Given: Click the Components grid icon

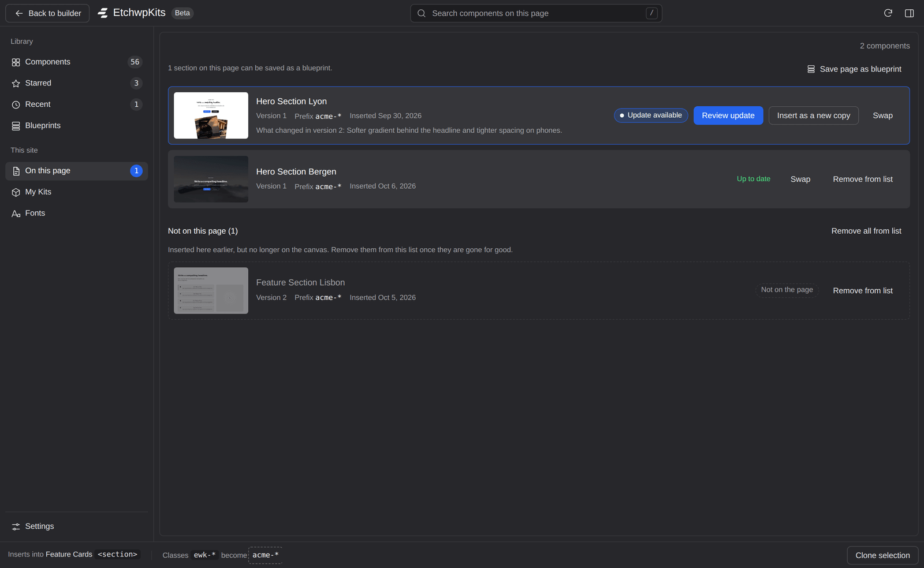Looking at the screenshot, I should pyautogui.click(x=16, y=62).
